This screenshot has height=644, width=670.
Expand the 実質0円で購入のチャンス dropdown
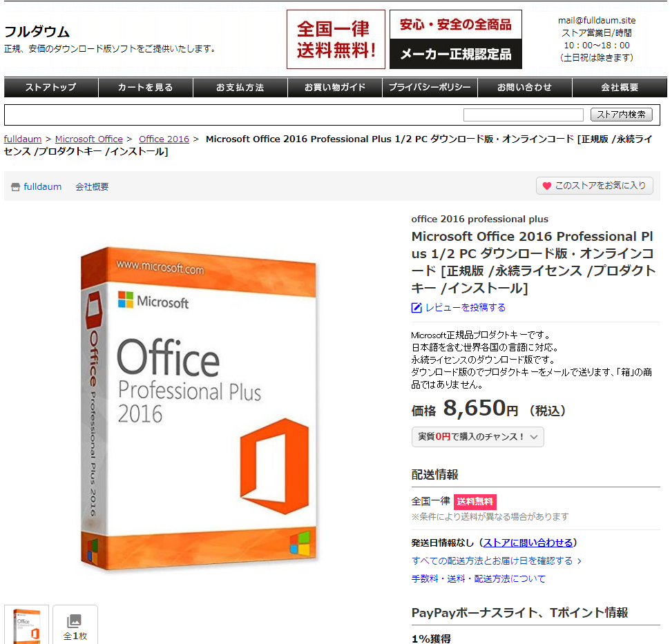tap(477, 437)
